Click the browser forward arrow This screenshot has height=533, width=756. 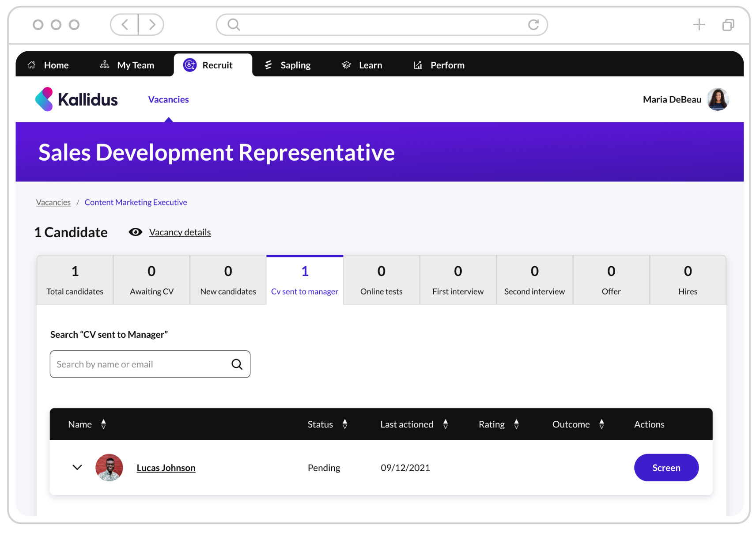tap(151, 24)
